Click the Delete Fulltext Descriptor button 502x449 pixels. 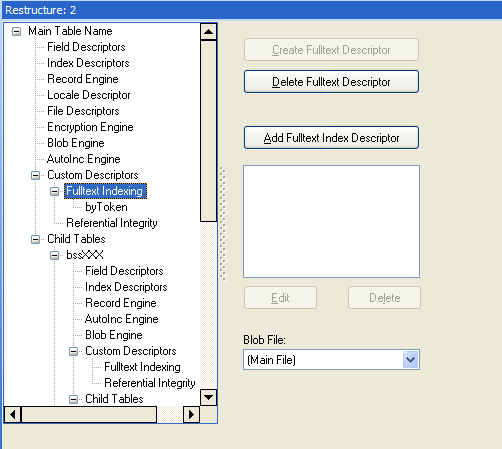coord(331,82)
